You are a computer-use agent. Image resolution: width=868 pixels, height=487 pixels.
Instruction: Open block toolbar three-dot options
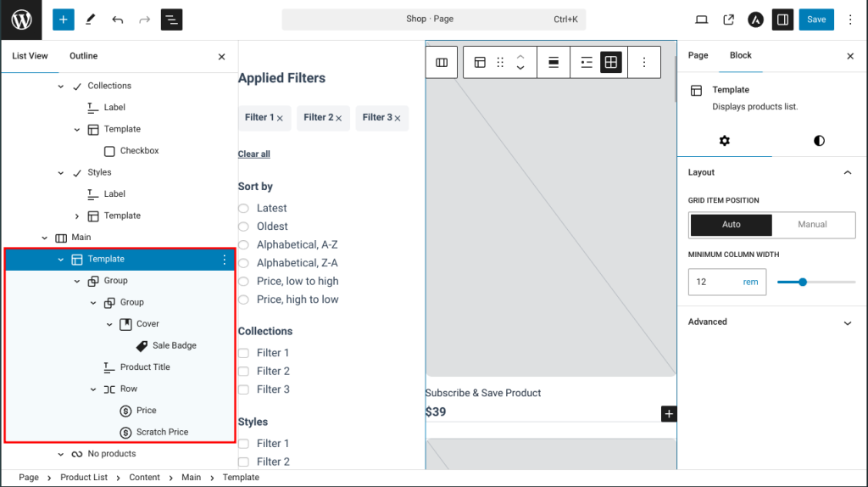(644, 62)
